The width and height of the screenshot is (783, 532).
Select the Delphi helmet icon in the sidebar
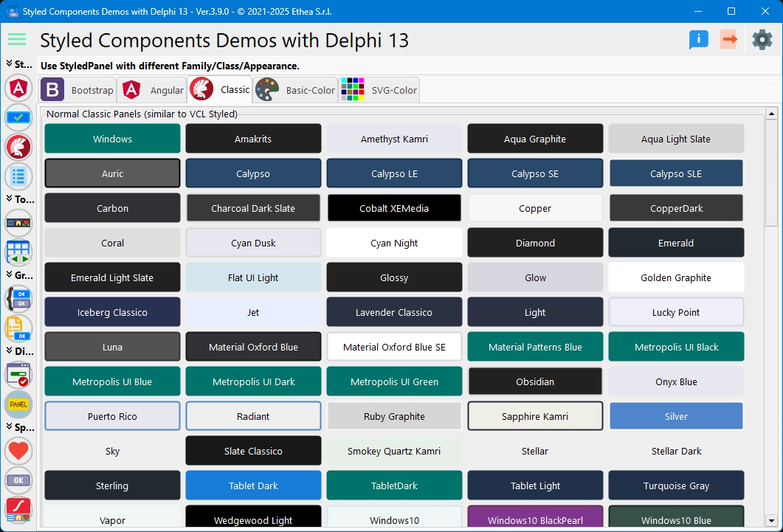18,147
